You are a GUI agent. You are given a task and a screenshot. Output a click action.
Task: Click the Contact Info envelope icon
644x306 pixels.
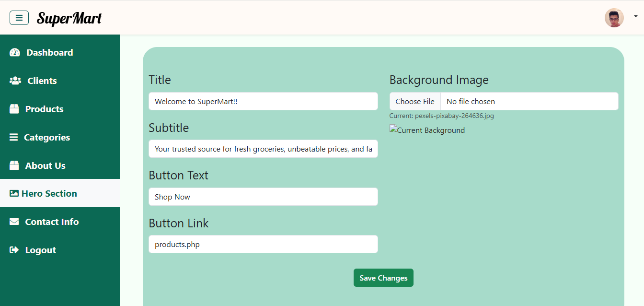coord(14,222)
